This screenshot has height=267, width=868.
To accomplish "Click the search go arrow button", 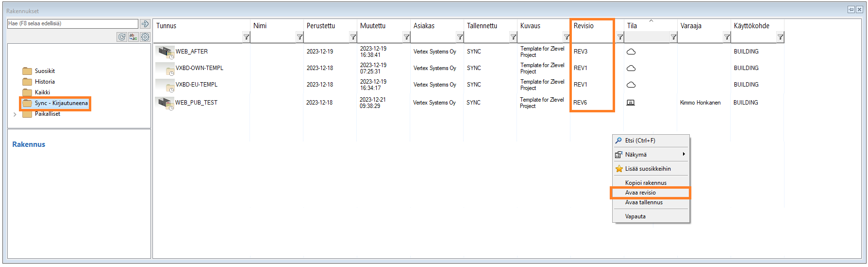I will pyautogui.click(x=145, y=24).
